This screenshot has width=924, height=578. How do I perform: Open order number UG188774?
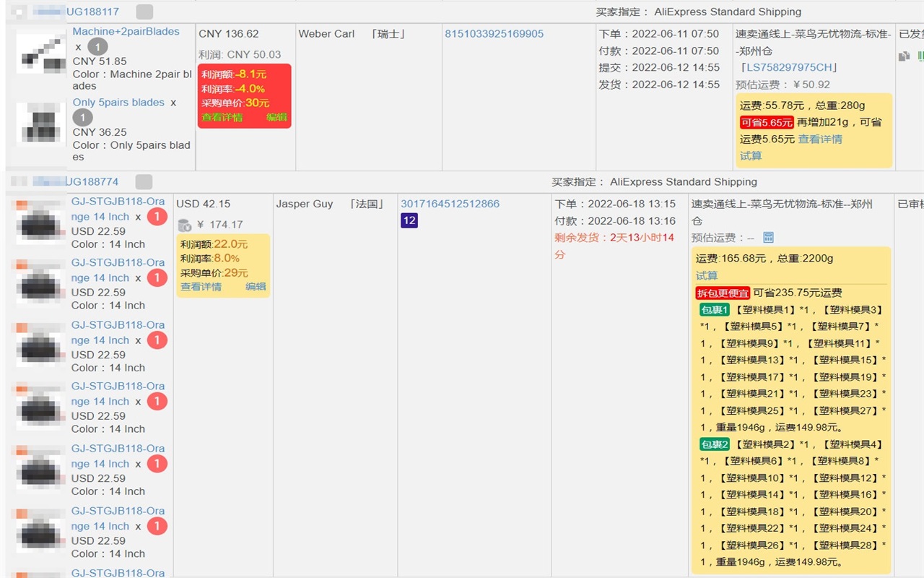pyautogui.click(x=92, y=182)
